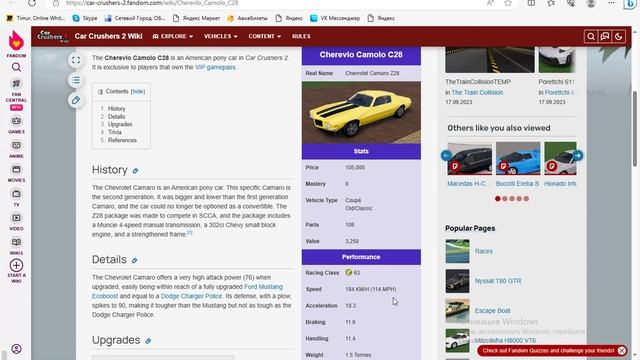Select the last carousel dot
The height and width of the screenshot is (360, 640).
526,199
